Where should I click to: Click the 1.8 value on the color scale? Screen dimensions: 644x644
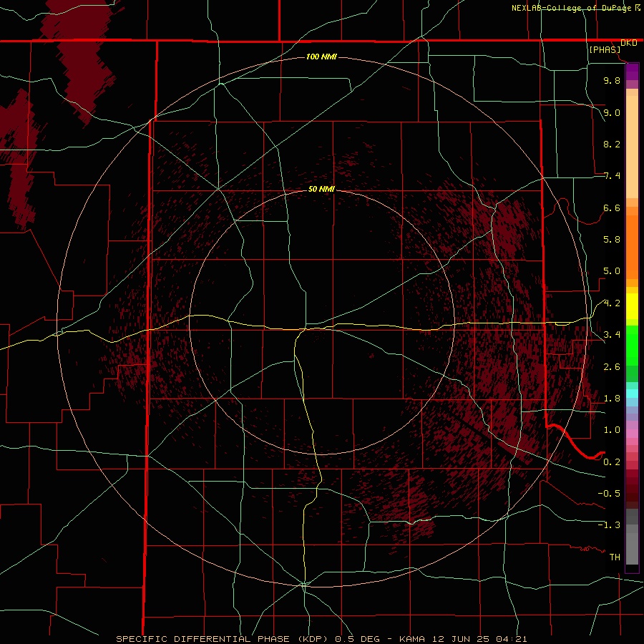click(612, 399)
